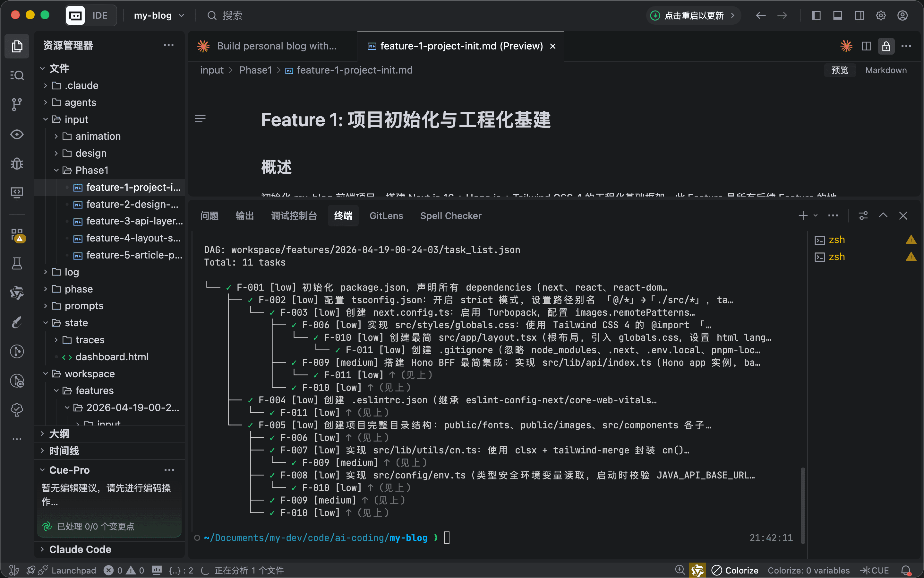Open the Testing flask icon

(17, 263)
